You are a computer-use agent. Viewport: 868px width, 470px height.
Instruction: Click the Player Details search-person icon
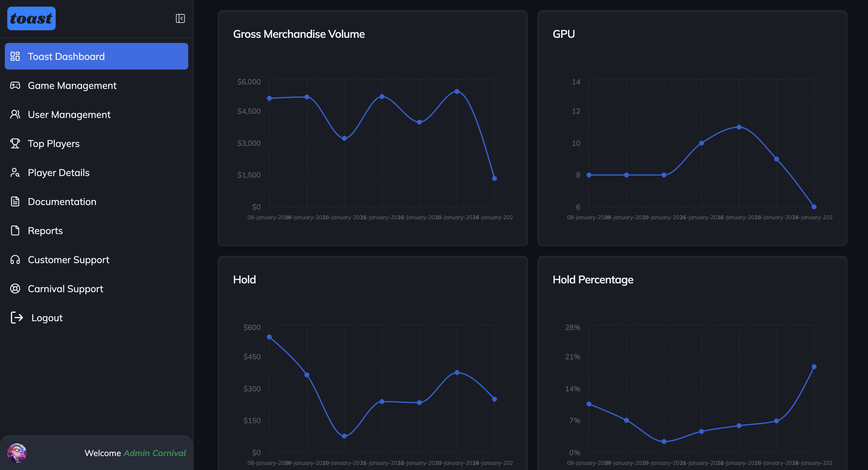coord(15,173)
